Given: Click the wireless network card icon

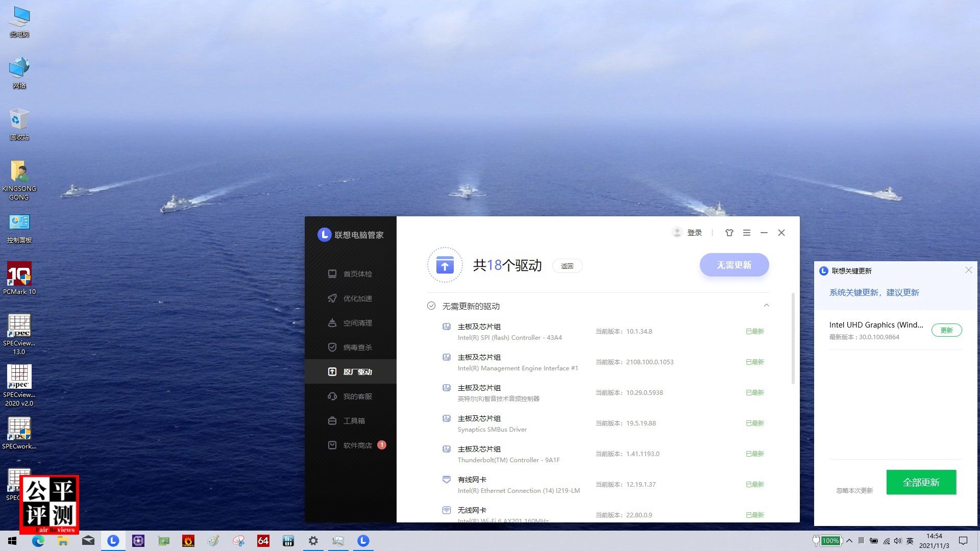Looking at the screenshot, I should click(447, 510).
